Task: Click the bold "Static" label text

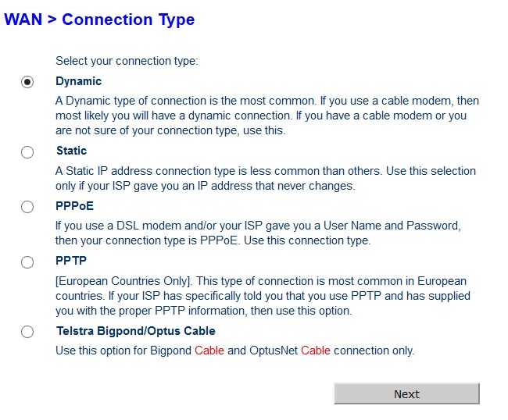Action: pyautogui.click(x=71, y=151)
